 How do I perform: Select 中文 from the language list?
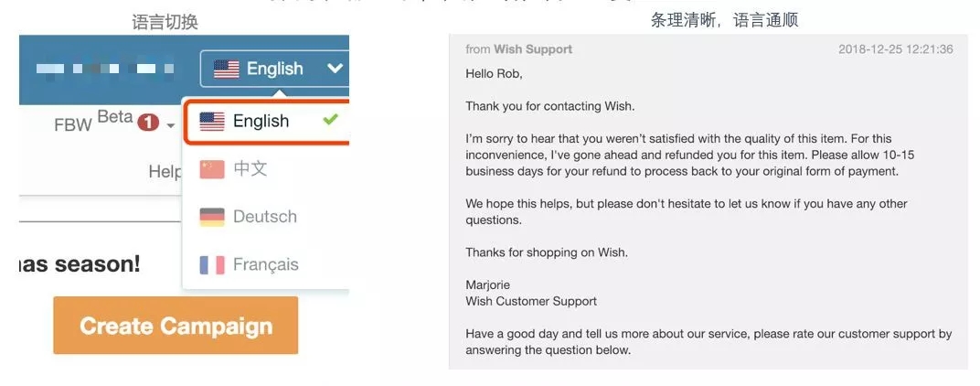pyautogui.click(x=250, y=169)
